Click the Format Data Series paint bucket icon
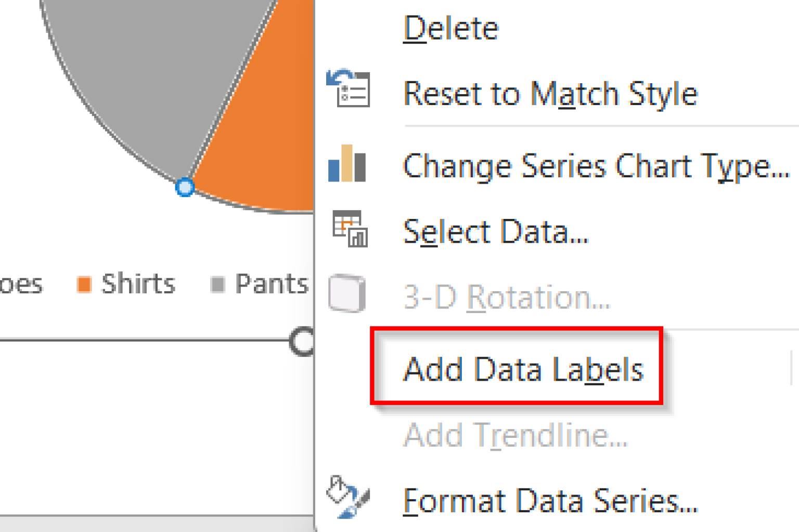799x532 pixels. 347,497
